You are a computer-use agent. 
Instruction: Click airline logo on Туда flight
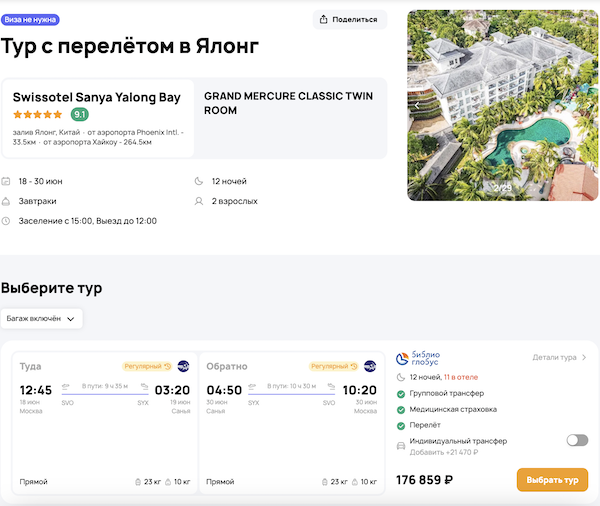183,366
